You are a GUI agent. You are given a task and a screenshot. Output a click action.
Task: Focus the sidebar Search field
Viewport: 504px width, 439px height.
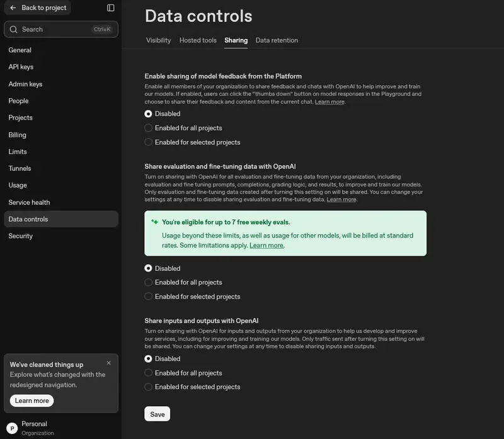point(61,30)
